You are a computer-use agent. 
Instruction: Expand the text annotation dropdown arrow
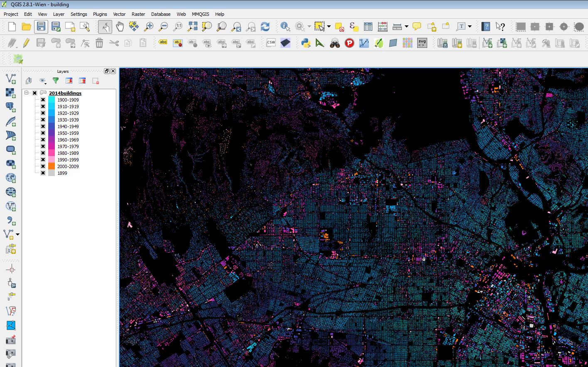(470, 27)
